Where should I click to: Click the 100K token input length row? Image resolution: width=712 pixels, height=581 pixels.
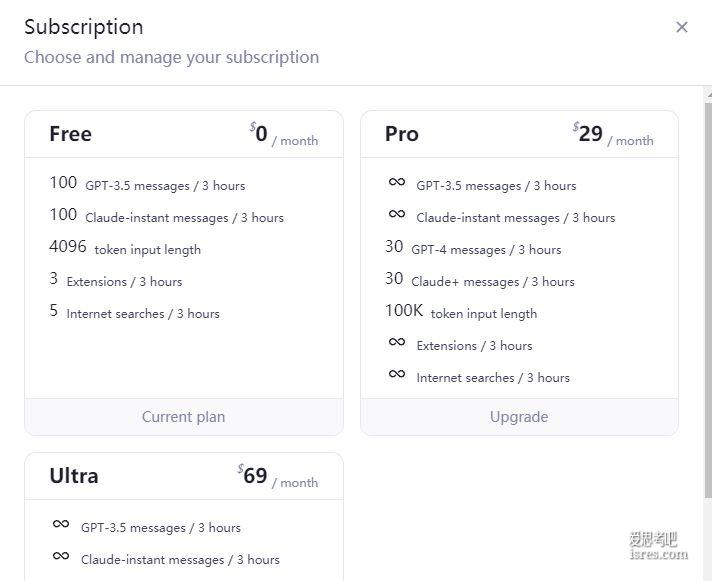tap(461, 311)
